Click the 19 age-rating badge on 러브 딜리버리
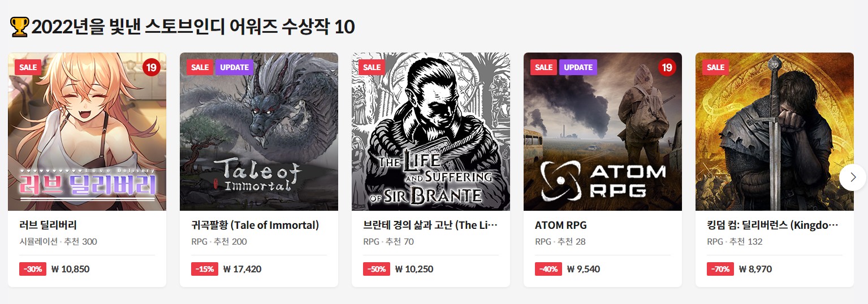 tap(151, 67)
